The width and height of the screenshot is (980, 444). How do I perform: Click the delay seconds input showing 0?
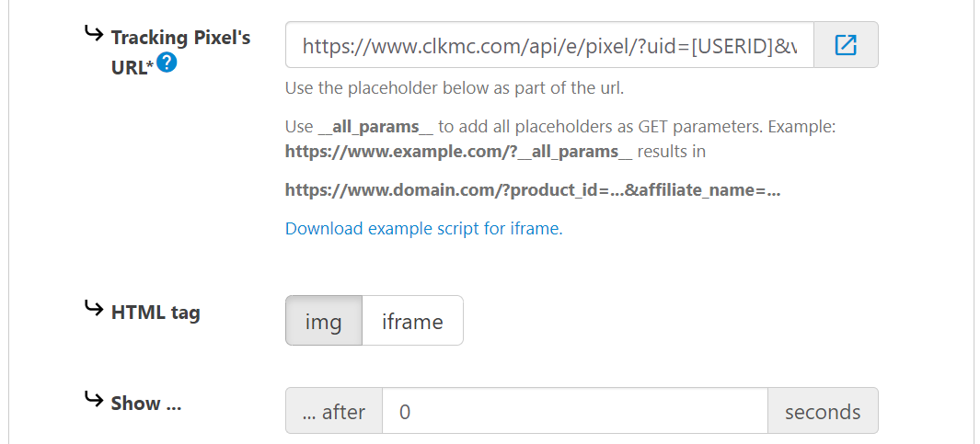pos(574,411)
